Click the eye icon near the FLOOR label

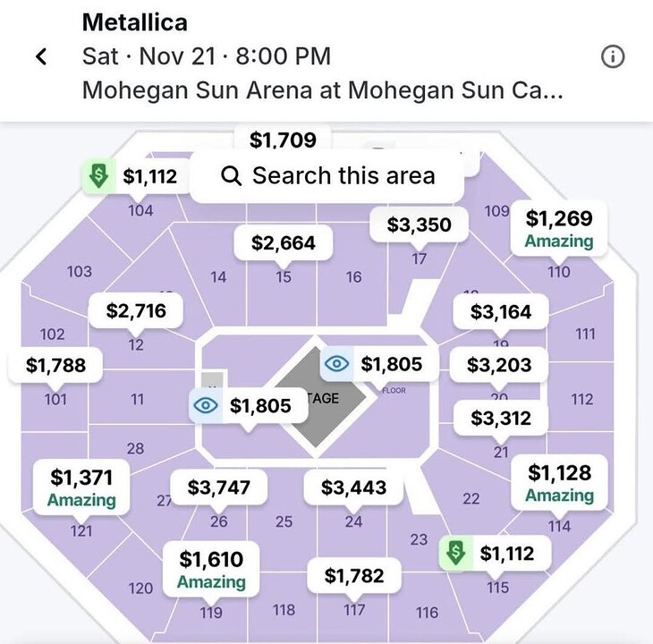pyautogui.click(x=336, y=364)
